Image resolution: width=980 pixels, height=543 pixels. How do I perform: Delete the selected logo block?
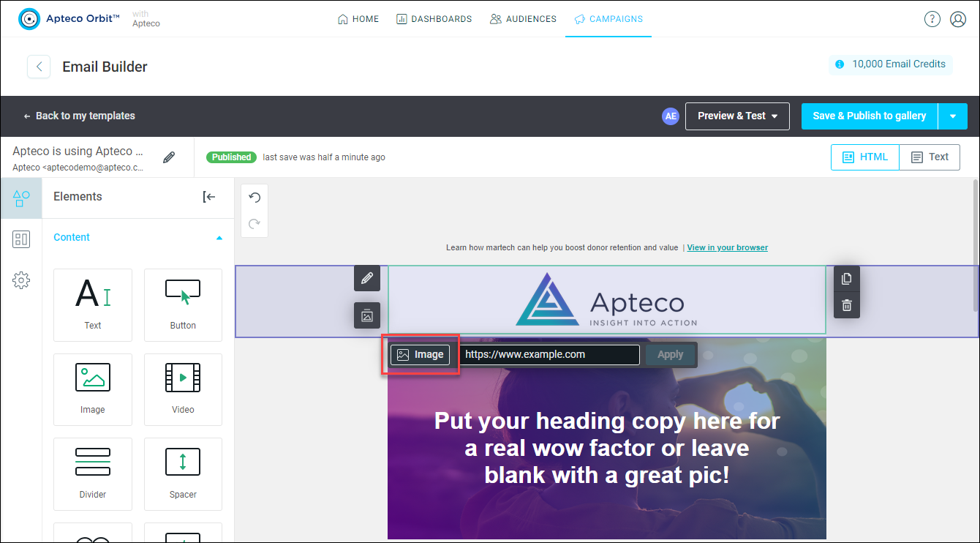coord(847,305)
